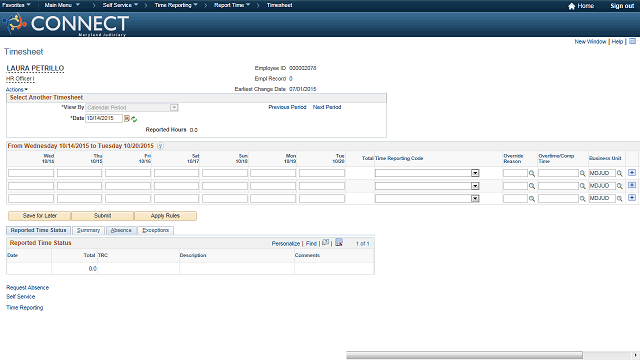Click first row Business Unit MDJUD field
Image resolution: width=640 pixels, height=360 pixels.
[x=602, y=173]
